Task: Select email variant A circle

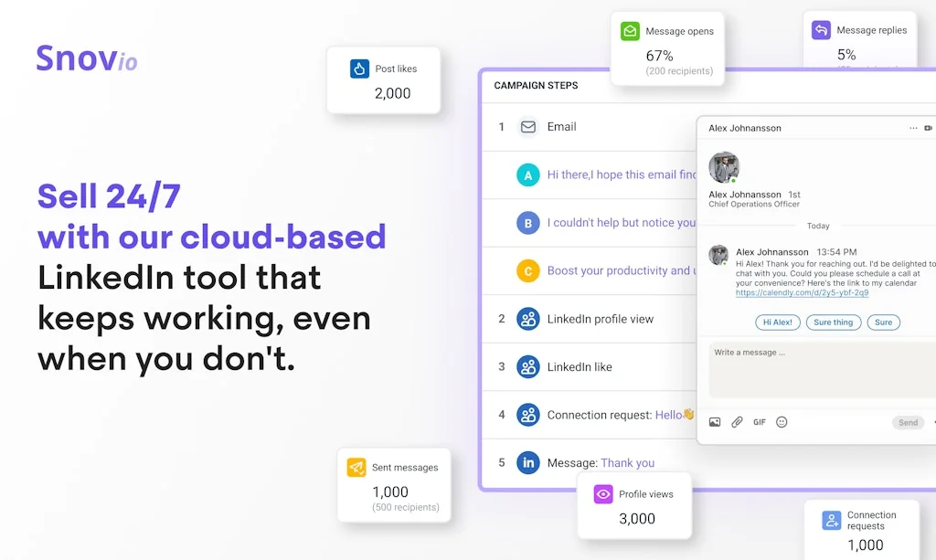Action: click(x=527, y=174)
